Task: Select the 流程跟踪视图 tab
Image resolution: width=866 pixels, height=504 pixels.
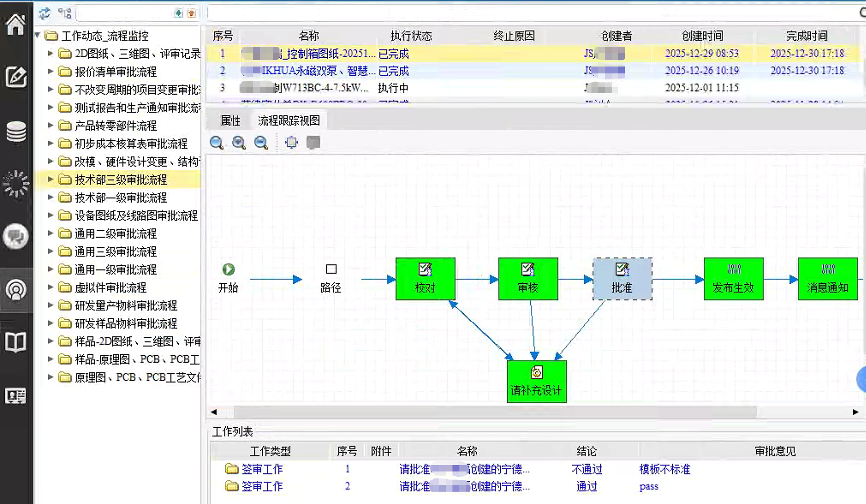Action: point(289,121)
